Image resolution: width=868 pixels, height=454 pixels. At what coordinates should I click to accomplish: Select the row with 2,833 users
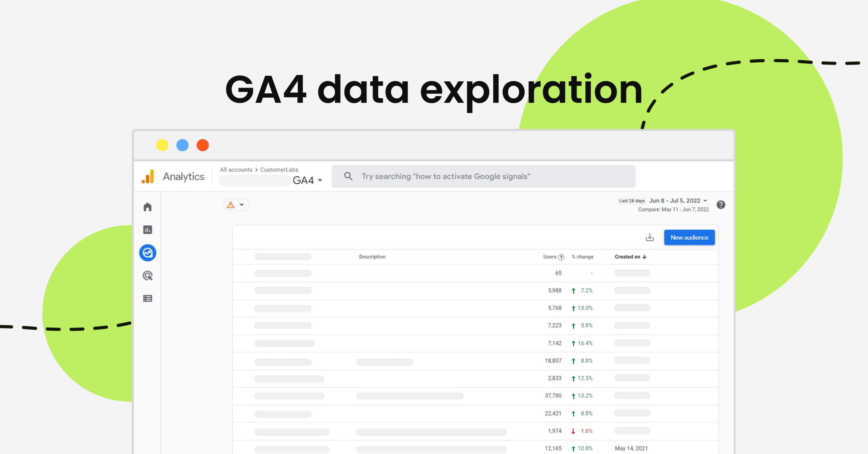click(x=475, y=378)
